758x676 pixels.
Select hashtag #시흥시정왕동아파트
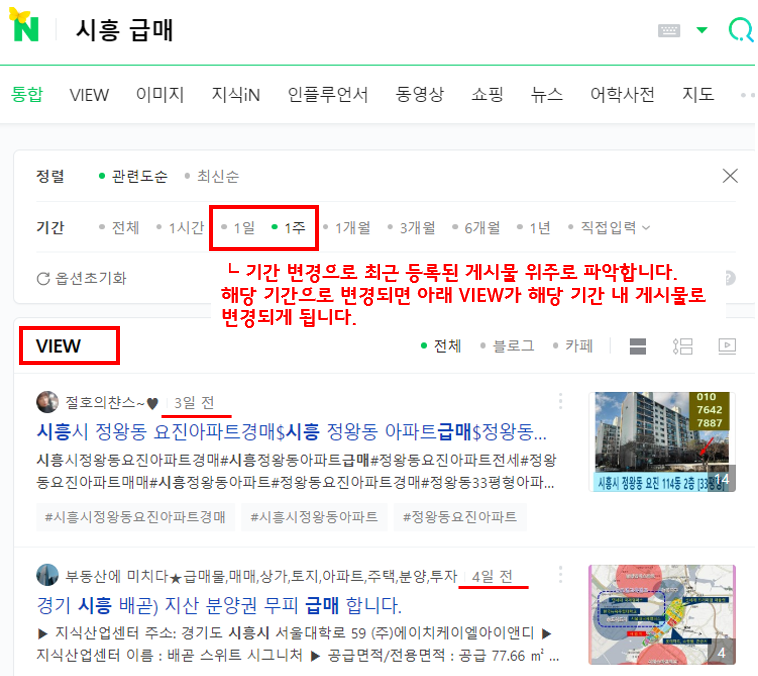coord(314,517)
